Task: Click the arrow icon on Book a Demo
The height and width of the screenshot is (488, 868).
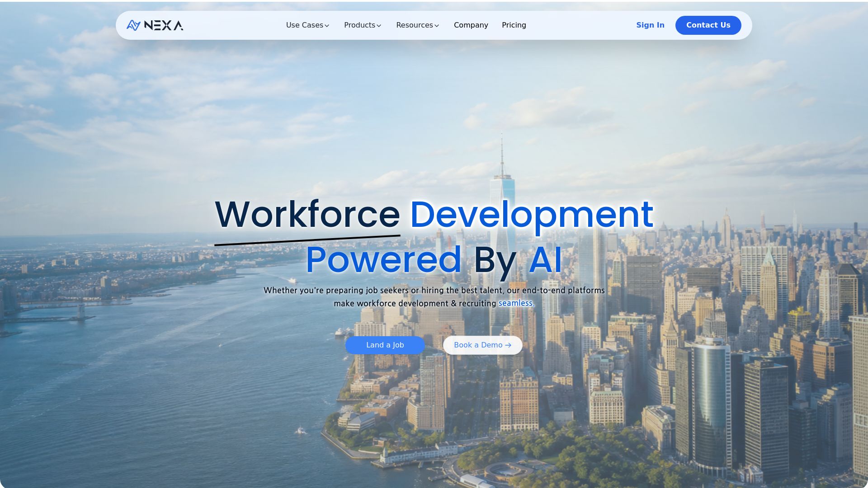Action: (x=508, y=345)
